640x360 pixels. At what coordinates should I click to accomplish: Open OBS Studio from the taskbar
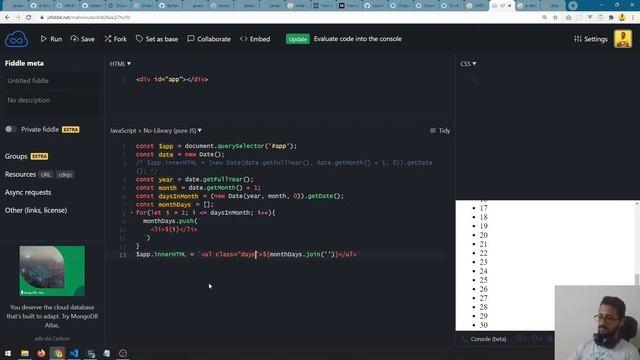pyautogui.click(x=123, y=353)
